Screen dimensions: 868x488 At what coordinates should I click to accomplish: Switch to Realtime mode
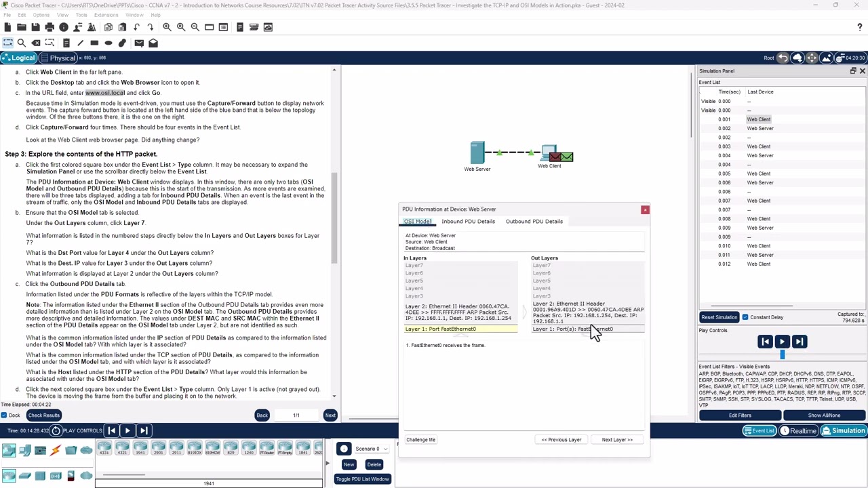click(798, 430)
